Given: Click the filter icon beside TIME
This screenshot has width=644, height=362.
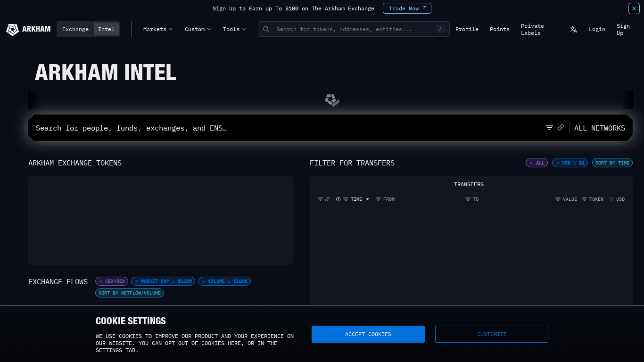Looking at the screenshot, I should click(x=346, y=199).
